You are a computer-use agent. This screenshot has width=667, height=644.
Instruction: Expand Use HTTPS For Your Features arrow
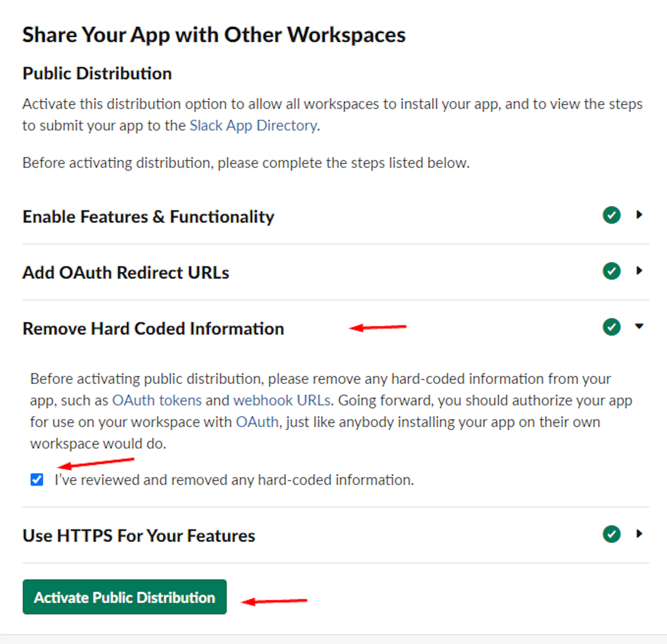639,534
